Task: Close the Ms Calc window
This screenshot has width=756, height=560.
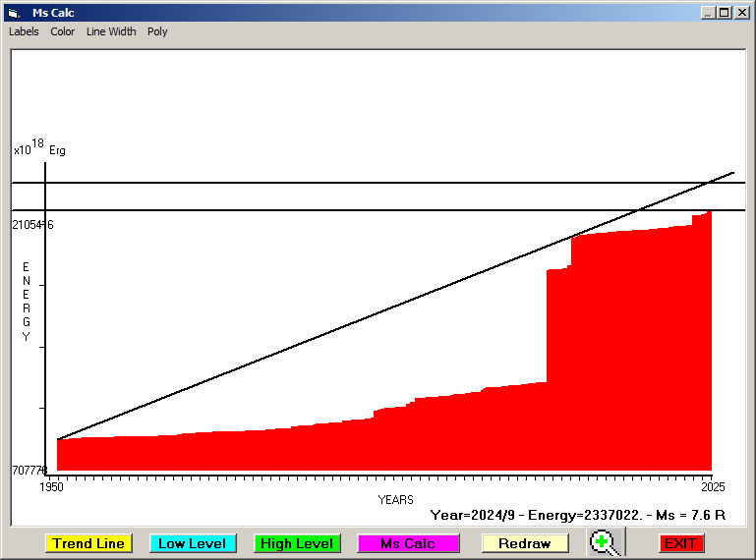Action: click(741, 13)
